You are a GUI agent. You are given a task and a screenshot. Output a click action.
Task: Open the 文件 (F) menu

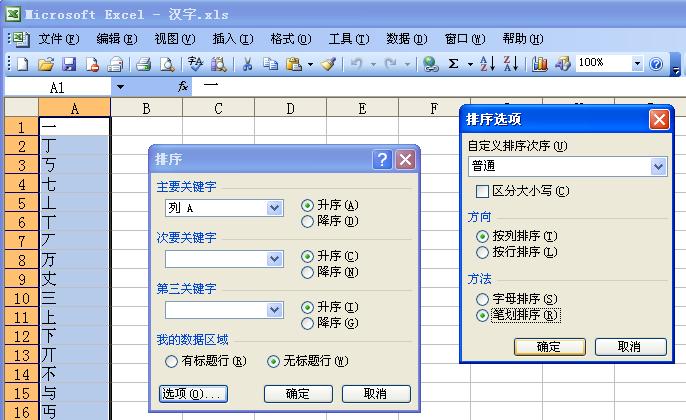59,39
